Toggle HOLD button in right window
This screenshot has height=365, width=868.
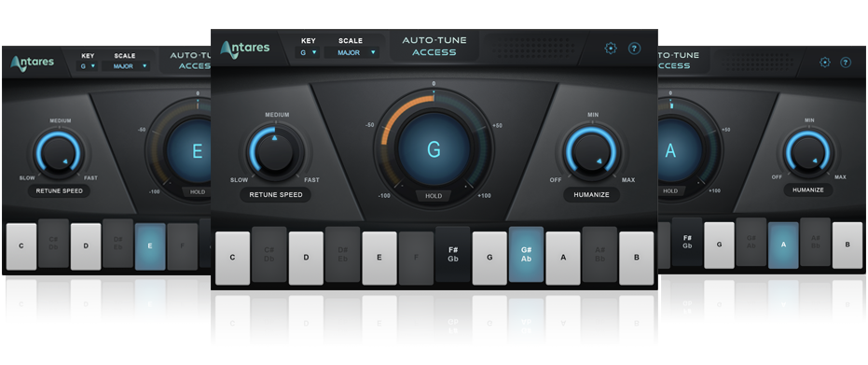[x=669, y=190]
